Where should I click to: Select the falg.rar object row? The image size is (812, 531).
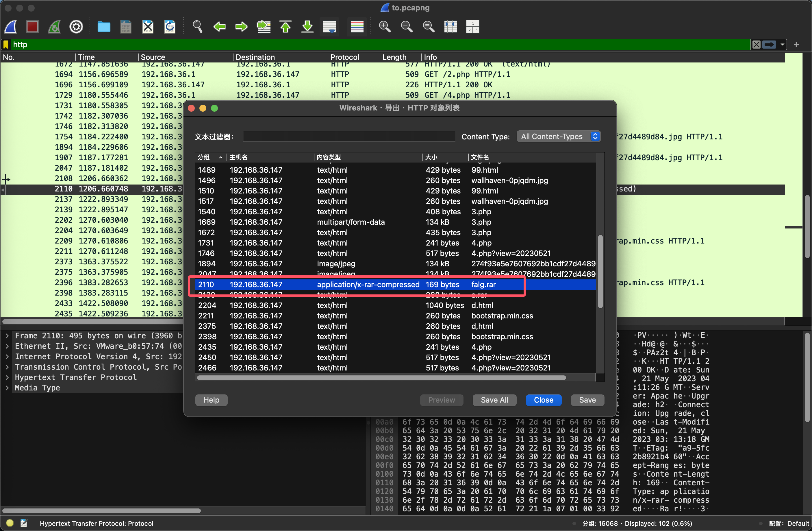[x=396, y=285]
